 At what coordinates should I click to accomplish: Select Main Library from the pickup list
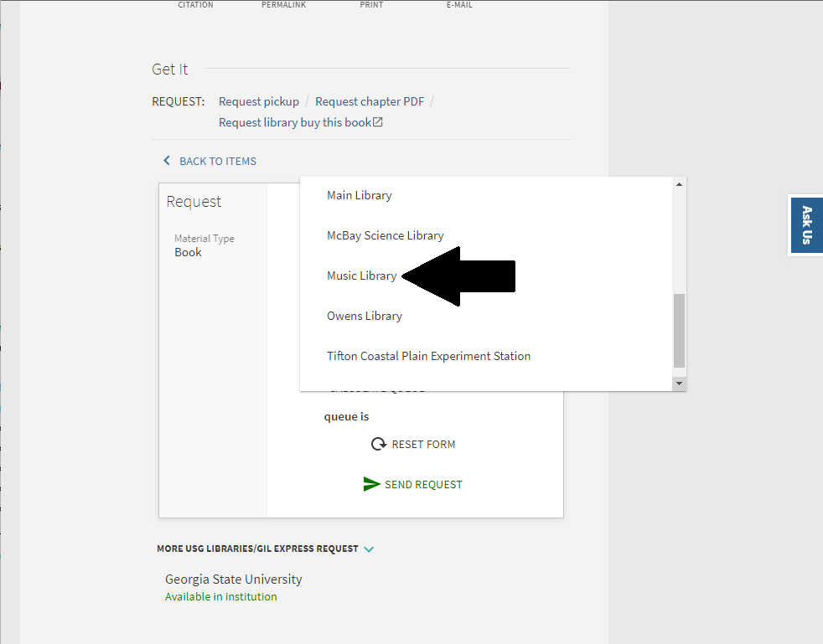click(x=360, y=195)
